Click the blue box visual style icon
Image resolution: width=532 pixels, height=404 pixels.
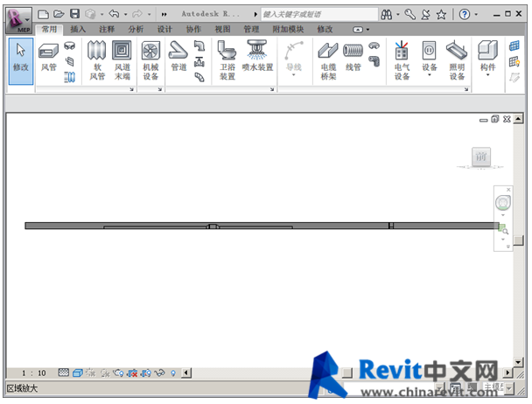[78, 373]
